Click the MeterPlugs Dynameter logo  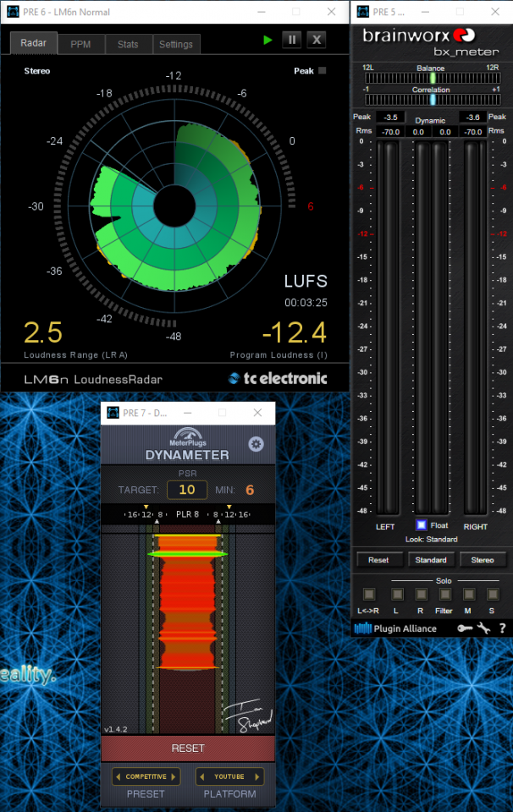click(x=187, y=445)
